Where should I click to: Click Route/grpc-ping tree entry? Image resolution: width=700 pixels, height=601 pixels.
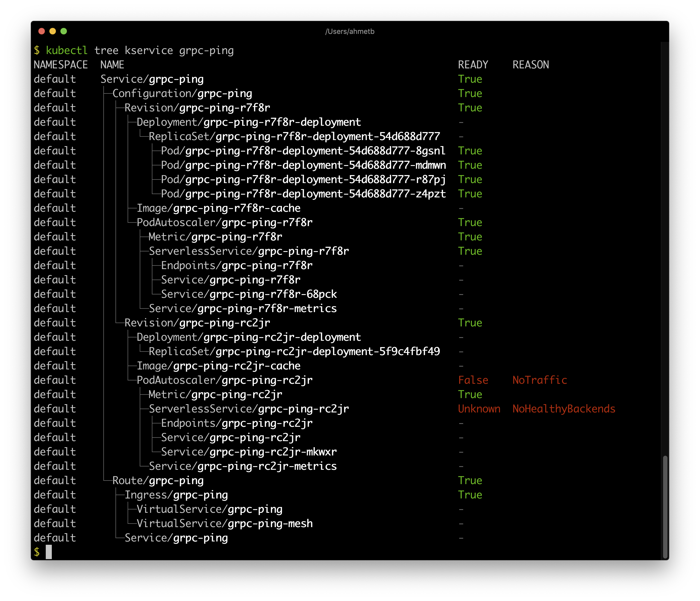[x=158, y=481]
